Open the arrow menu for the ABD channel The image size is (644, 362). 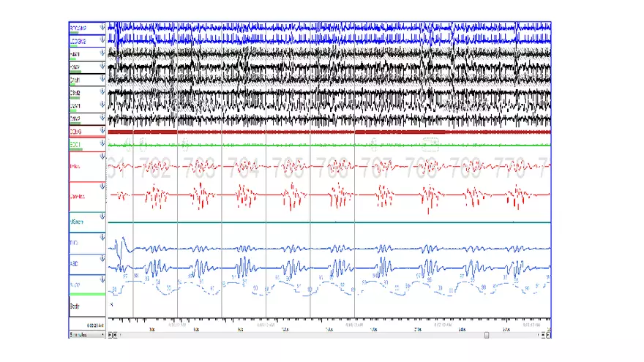click(102, 259)
